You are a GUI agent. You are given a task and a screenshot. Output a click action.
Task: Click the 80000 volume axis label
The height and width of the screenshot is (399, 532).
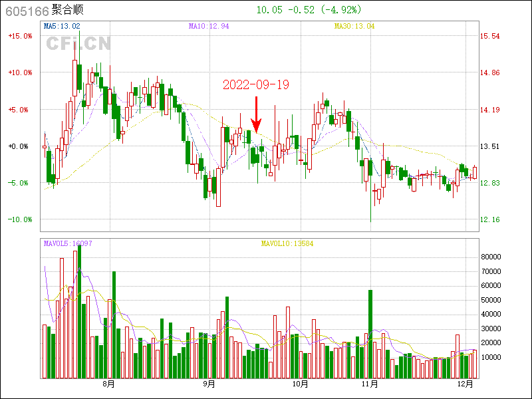491,257
